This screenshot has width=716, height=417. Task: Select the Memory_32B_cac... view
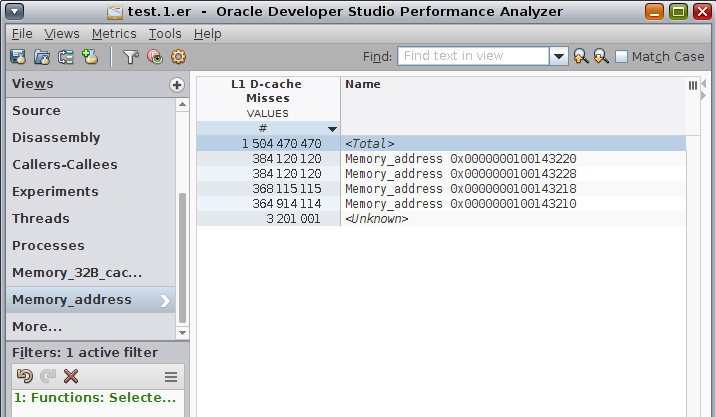[91, 273]
